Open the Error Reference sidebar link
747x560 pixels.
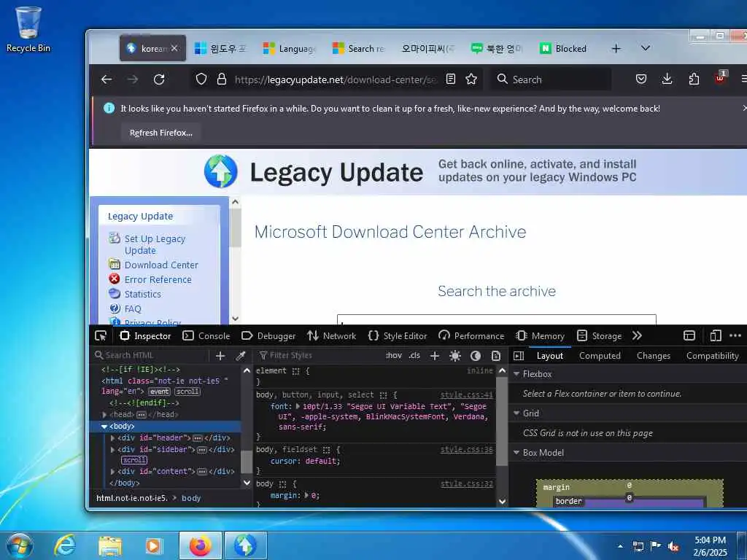pos(158,279)
